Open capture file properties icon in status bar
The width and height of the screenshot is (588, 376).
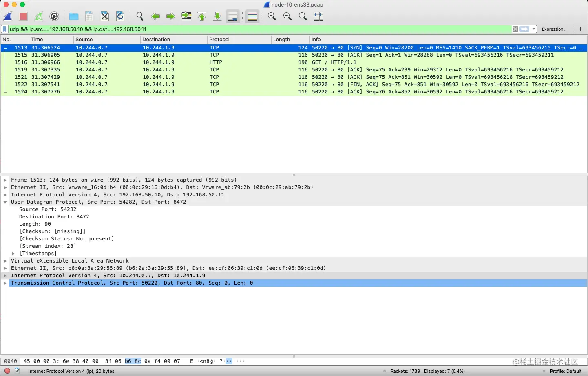pos(18,371)
